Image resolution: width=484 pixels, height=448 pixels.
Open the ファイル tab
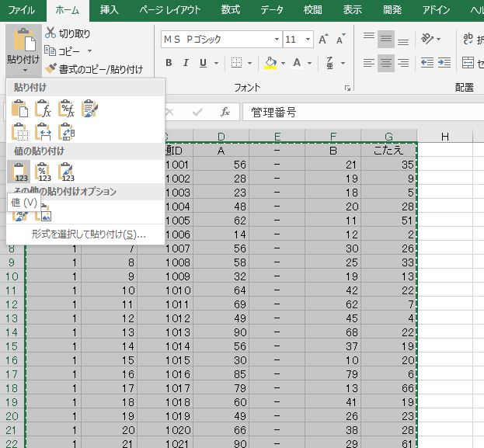[22, 10]
